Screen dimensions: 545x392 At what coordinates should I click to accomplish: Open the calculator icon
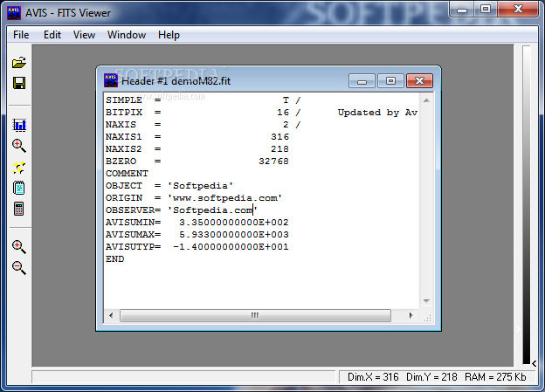click(x=19, y=209)
